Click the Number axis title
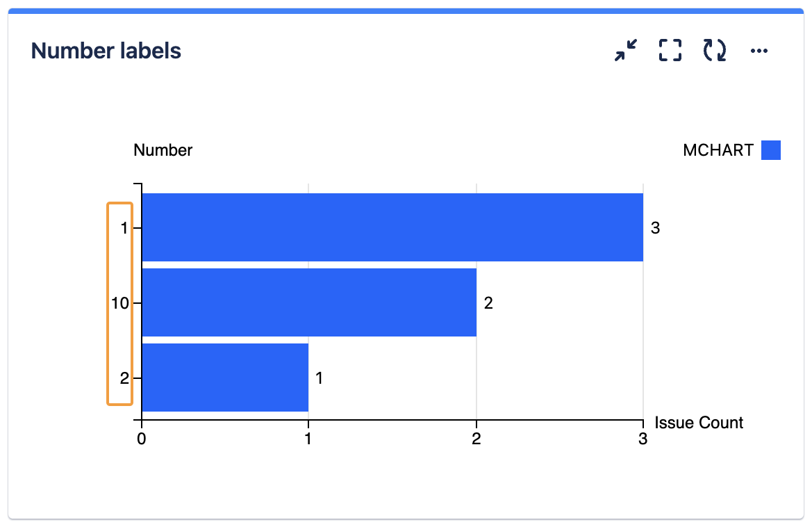Image resolution: width=812 pixels, height=527 pixels. click(x=163, y=150)
